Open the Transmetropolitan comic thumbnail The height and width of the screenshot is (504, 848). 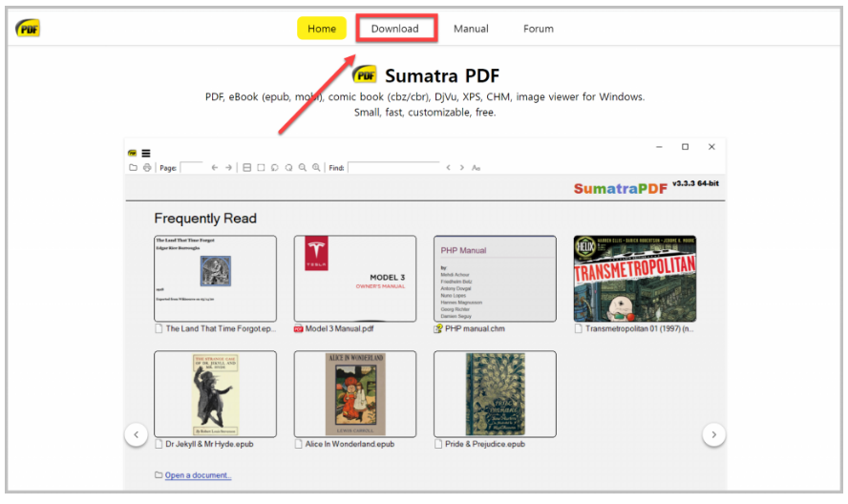[635, 279]
